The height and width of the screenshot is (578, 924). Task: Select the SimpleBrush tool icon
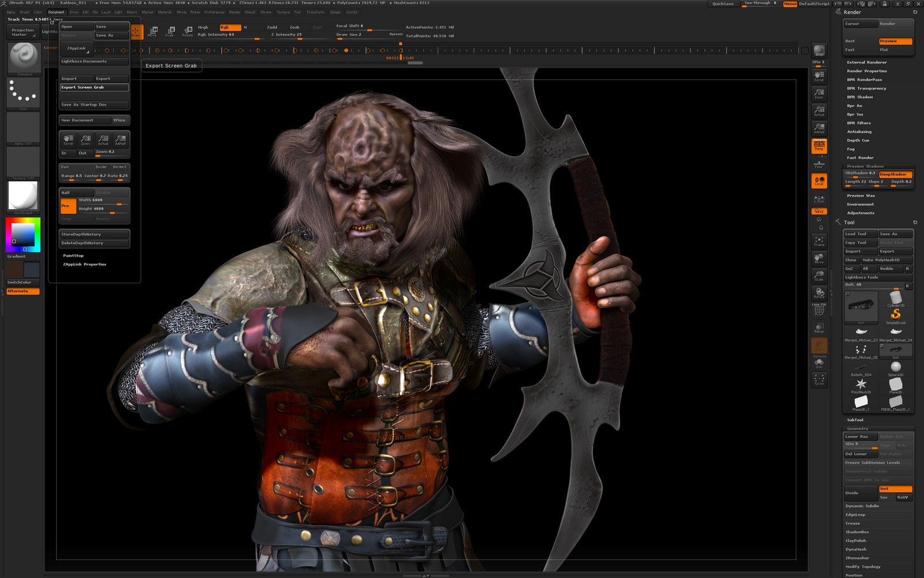(x=896, y=315)
